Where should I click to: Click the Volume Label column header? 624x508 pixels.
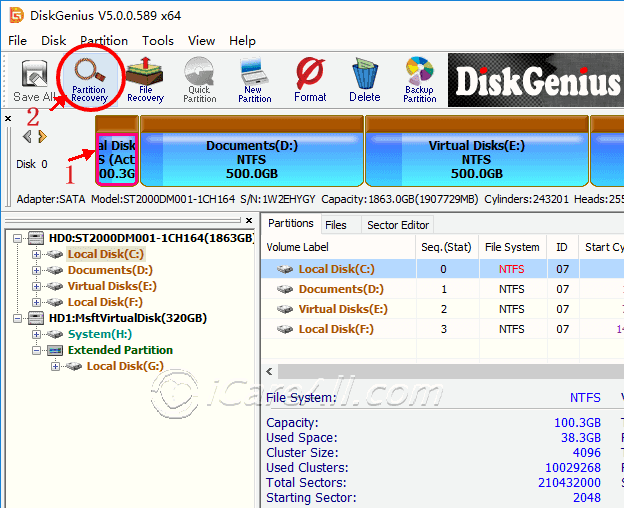click(x=338, y=247)
